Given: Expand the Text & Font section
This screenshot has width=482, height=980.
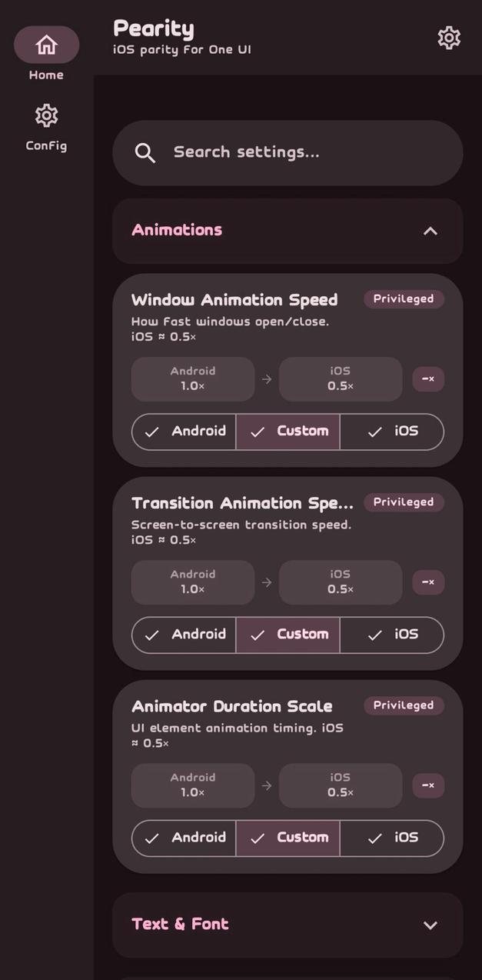Looking at the screenshot, I should [x=430, y=925].
